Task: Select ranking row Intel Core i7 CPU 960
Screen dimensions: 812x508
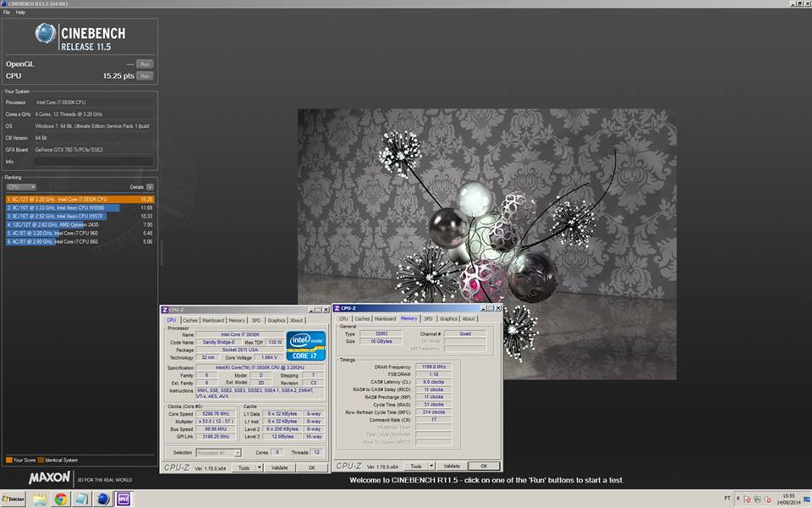Action: [x=80, y=233]
